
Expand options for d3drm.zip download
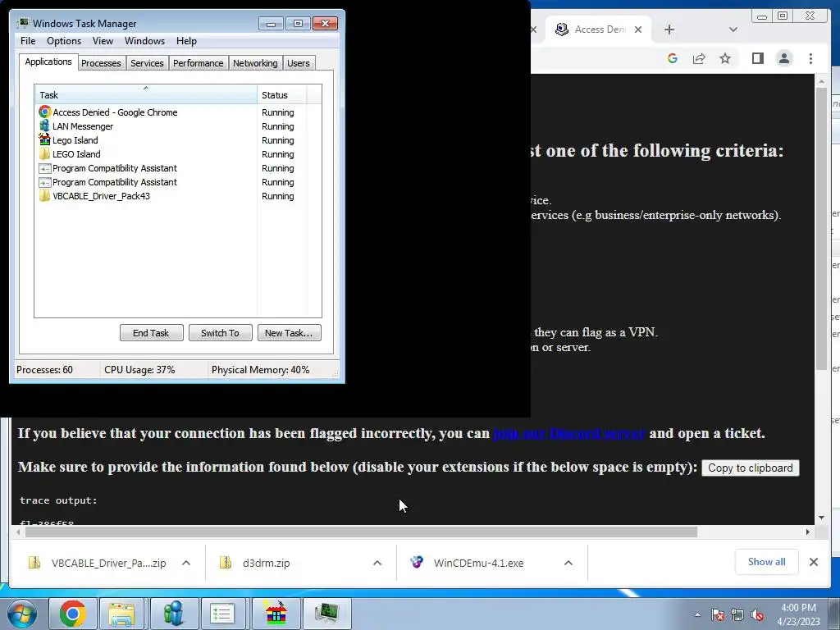377,563
